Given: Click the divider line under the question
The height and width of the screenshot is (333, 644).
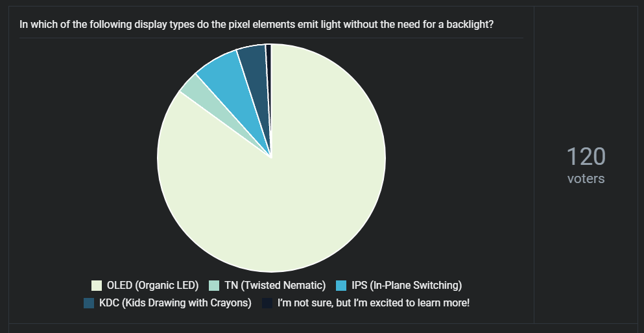Looking at the screenshot, I should [272, 38].
